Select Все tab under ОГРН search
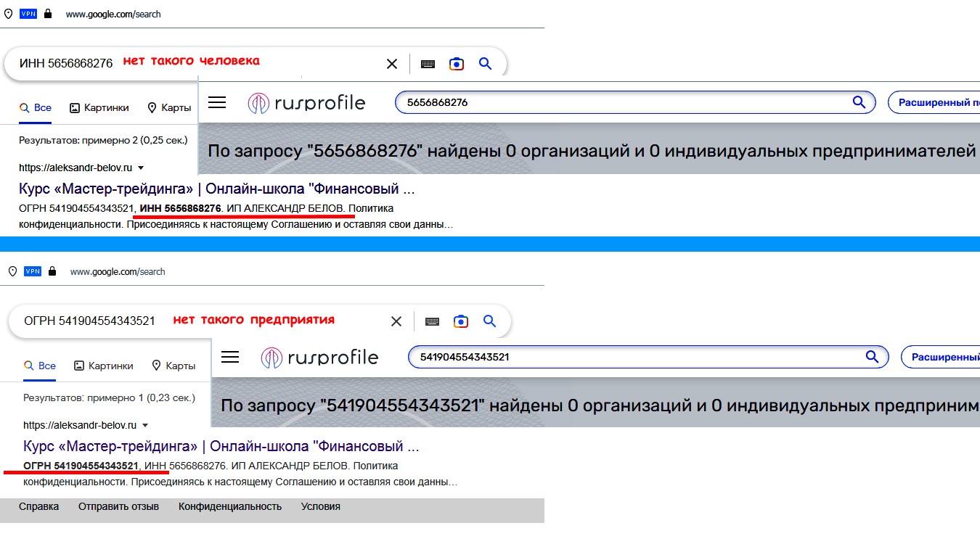The width and height of the screenshot is (980, 544). coord(40,366)
